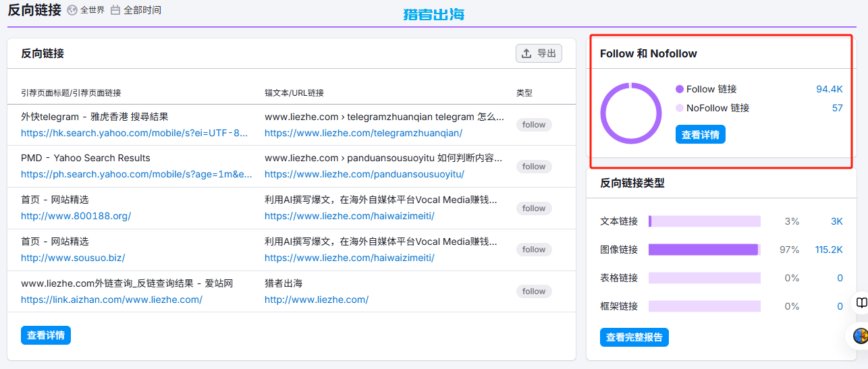Click the 115.2K image links count

(x=828, y=250)
